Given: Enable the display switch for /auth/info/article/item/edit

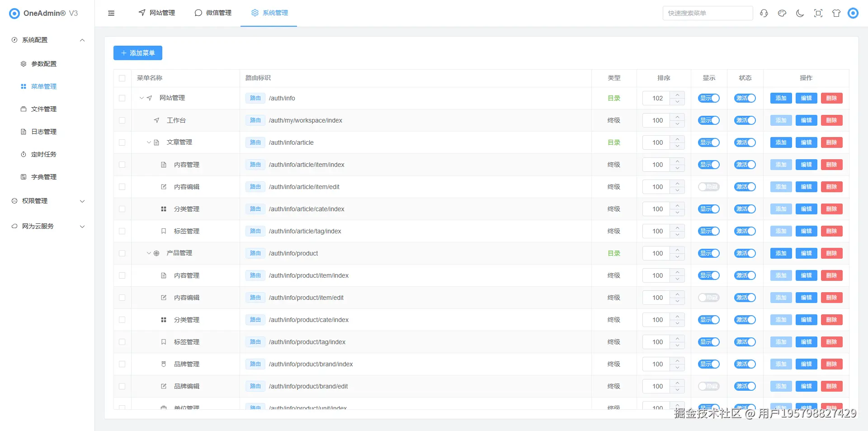Looking at the screenshot, I should coord(709,187).
